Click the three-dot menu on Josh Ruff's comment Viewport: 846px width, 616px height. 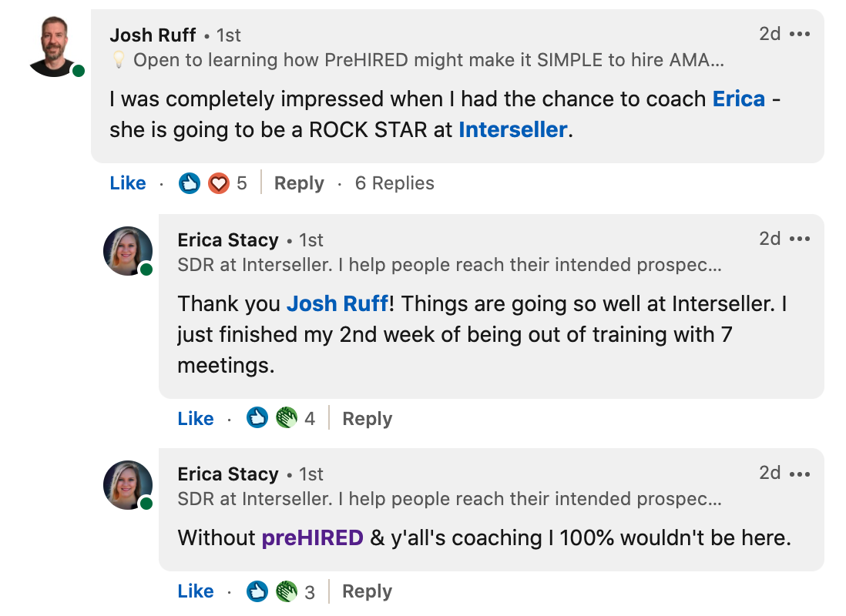[x=800, y=35]
